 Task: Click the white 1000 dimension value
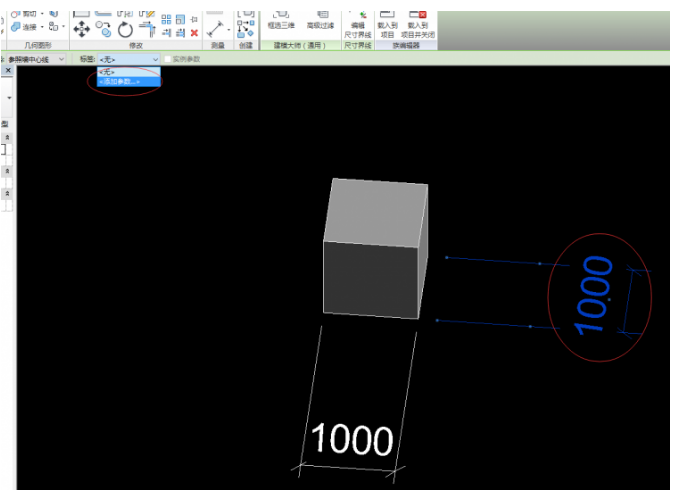(x=350, y=439)
